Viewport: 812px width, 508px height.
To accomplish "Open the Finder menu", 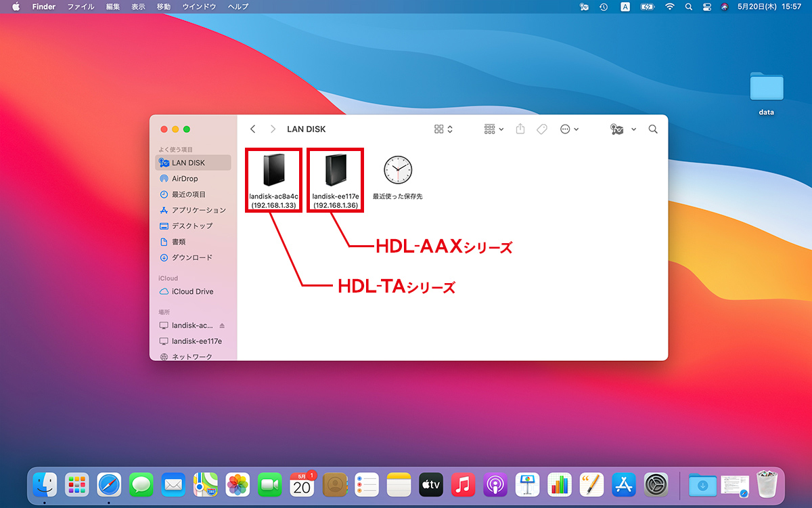I will click(44, 6).
